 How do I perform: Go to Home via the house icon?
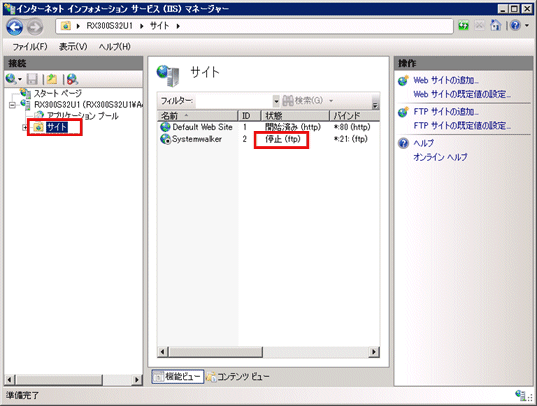pyautogui.click(x=496, y=25)
